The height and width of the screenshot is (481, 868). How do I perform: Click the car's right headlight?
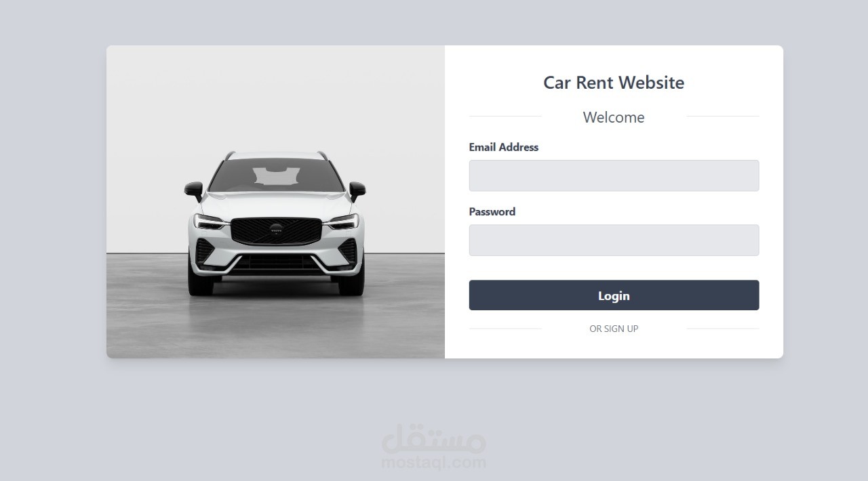click(x=342, y=222)
